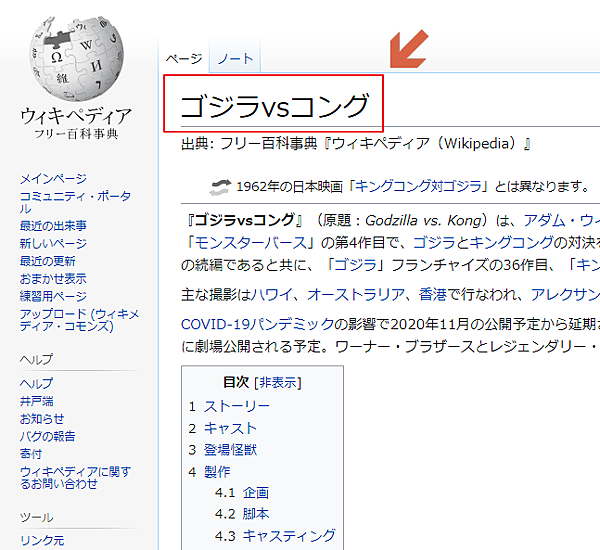Image resolution: width=600 pixels, height=550 pixels.
Task: Jump to subsection 4.1 企画
Action: 256,493
